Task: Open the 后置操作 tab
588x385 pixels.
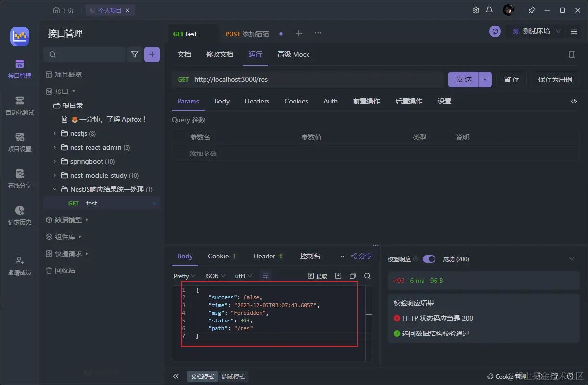Action: tap(409, 101)
